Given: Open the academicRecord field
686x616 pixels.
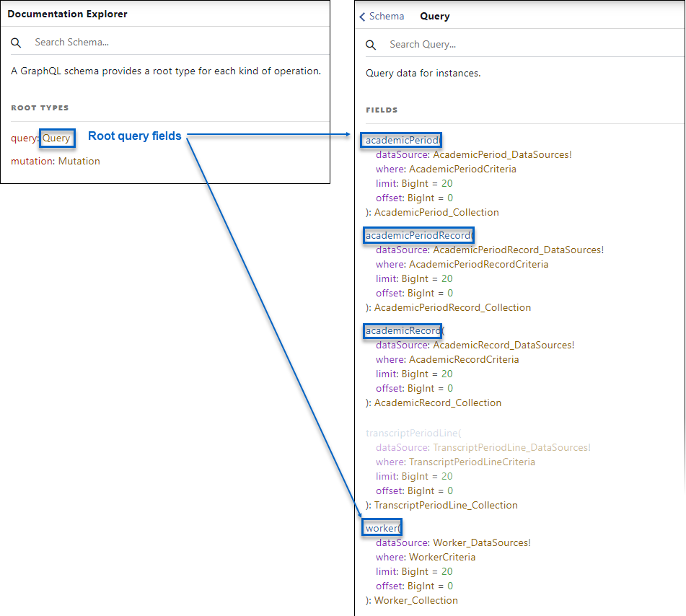Looking at the screenshot, I should point(403,331).
